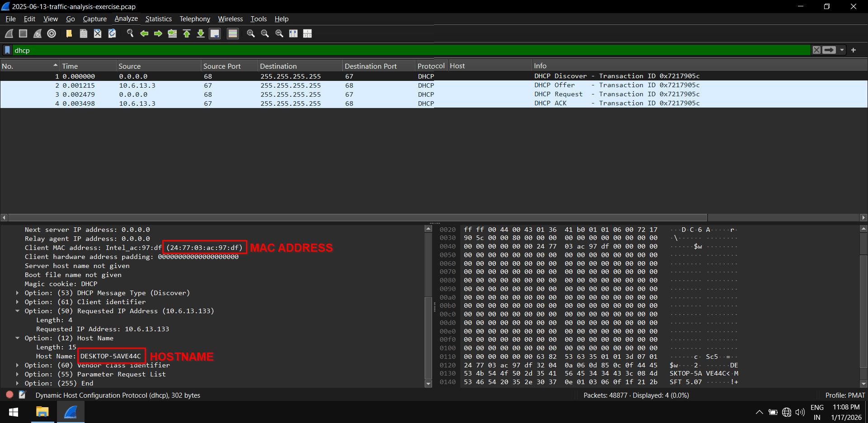The width and height of the screenshot is (868, 423).
Task: Apply filter with the arrow button
Action: pos(829,50)
